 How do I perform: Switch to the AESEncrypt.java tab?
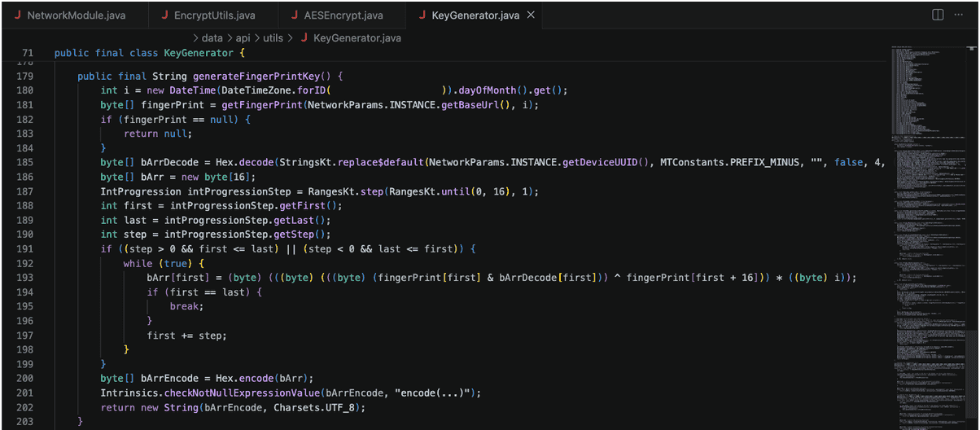(341, 15)
